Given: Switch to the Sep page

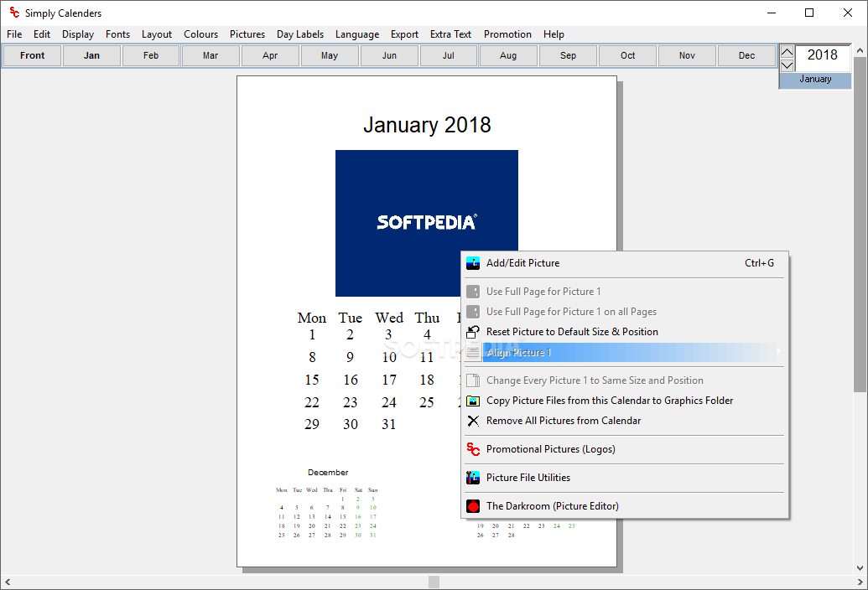Looking at the screenshot, I should click(x=568, y=55).
